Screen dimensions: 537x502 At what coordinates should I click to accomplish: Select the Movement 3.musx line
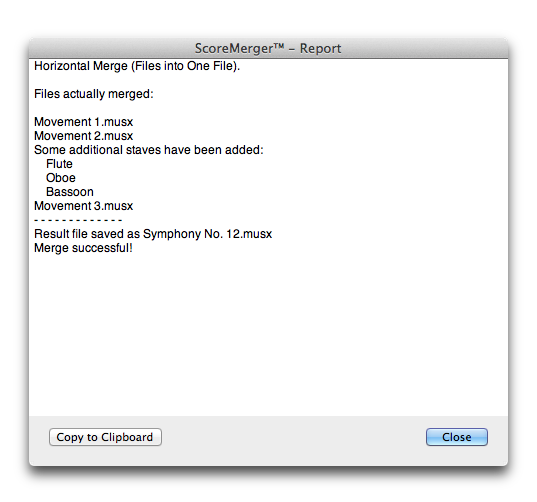point(84,206)
